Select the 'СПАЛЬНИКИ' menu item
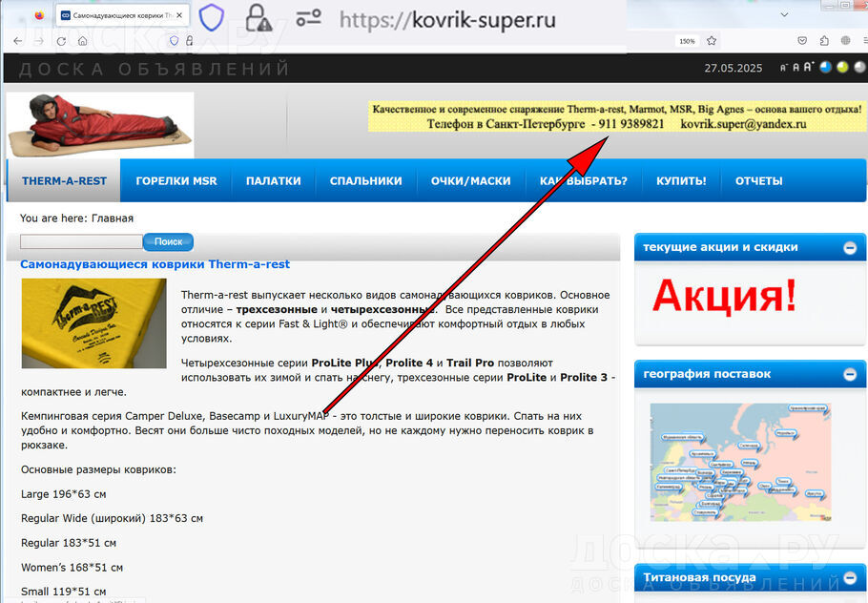This screenshot has width=868, height=603. pos(365,181)
